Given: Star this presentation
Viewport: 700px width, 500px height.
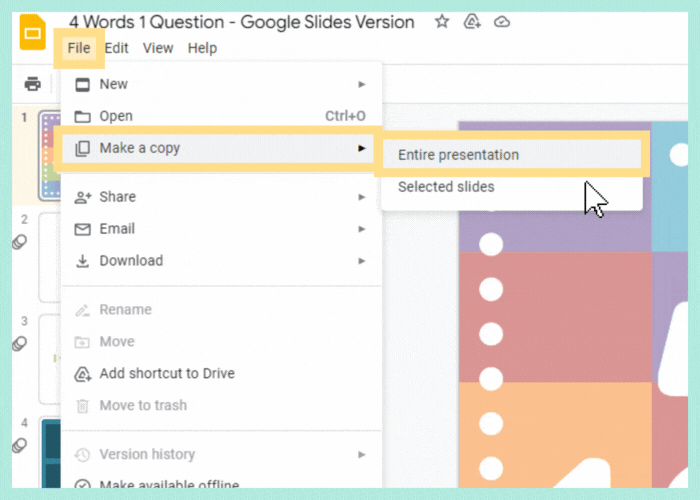Looking at the screenshot, I should point(441,22).
